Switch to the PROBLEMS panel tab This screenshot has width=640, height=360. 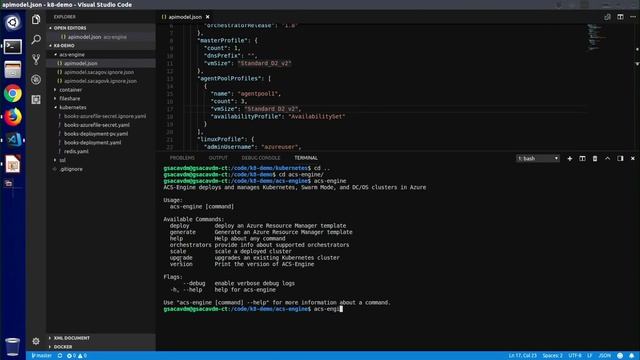pos(182,158)
